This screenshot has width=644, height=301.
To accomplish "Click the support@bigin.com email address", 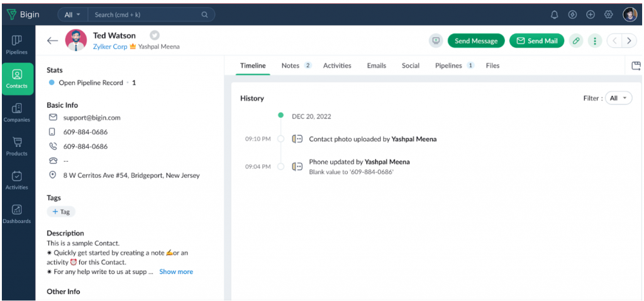I will click(x=92, y=118).
